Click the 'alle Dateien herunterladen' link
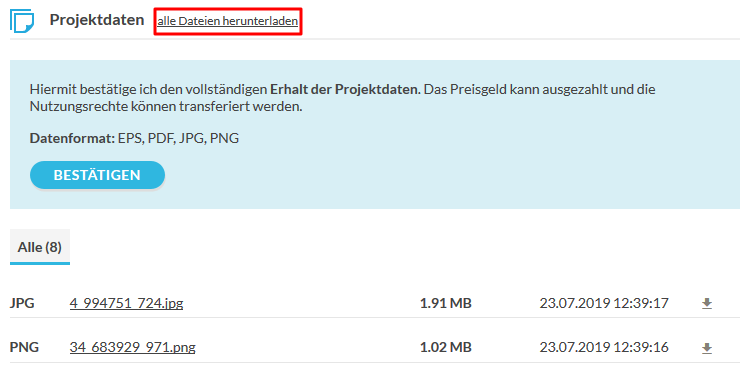This screenshot has width=747, height=371. pyautogui.click(x=228, y=21)
